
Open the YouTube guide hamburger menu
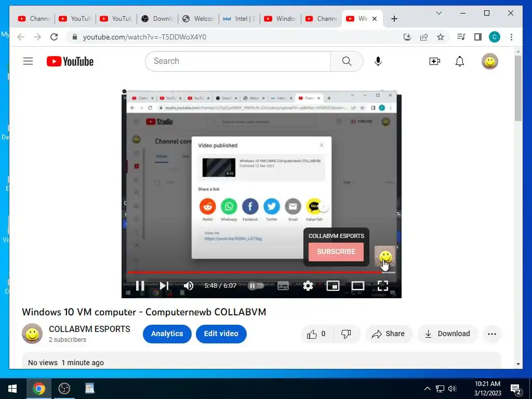(x=28, y=61)
